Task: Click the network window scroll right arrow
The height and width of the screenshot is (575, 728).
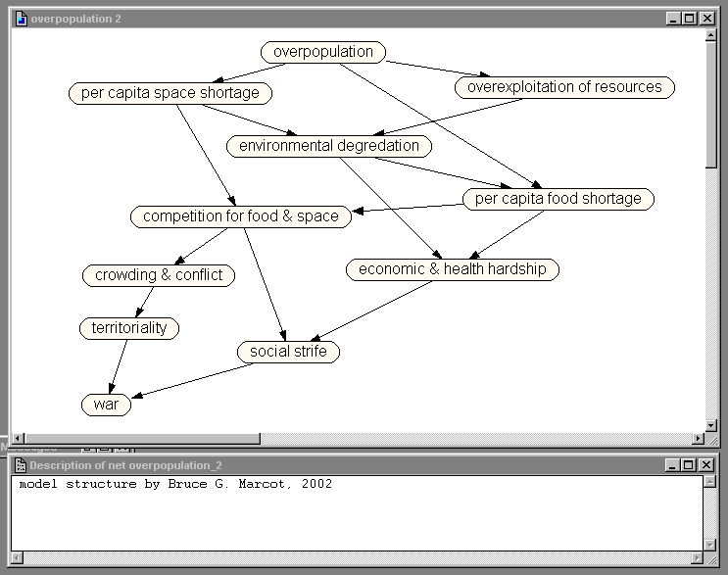Action: (x=699, y=438)
